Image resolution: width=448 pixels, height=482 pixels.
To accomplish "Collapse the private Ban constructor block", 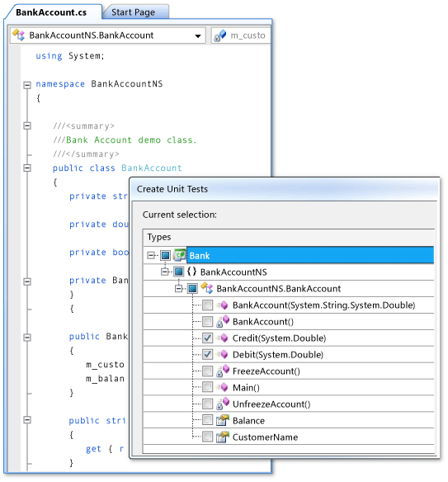I will 27,281.
